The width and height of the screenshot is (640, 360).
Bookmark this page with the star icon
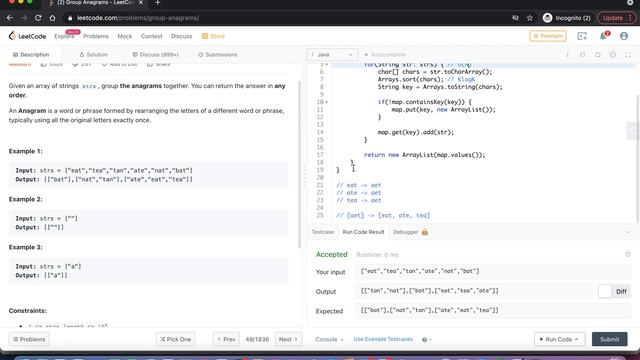point(530,18)
